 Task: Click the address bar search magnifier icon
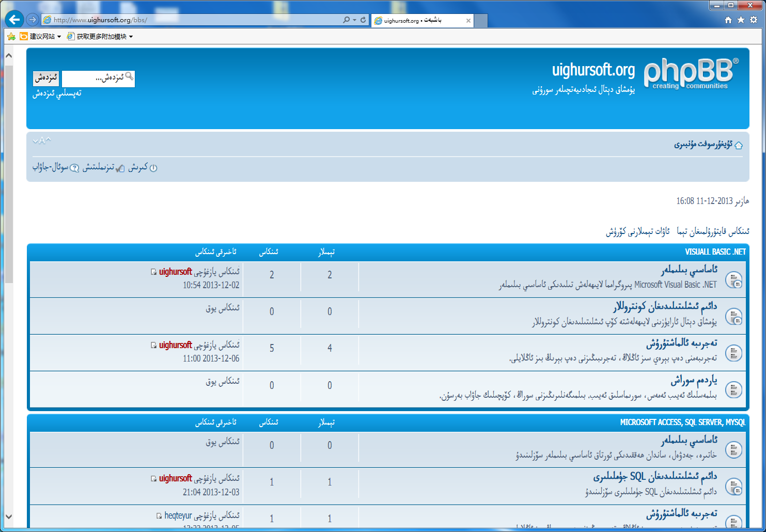[346, 20]
